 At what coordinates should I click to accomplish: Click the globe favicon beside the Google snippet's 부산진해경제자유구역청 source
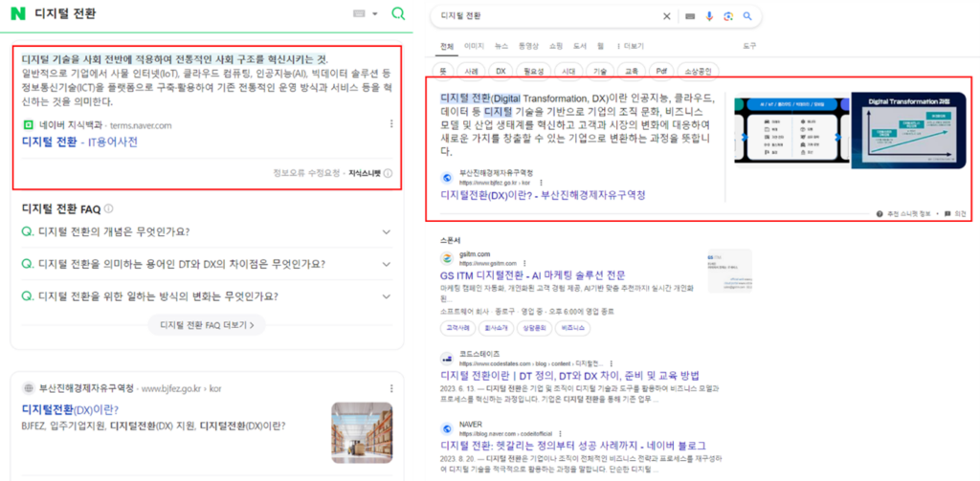tap(447, 178)
